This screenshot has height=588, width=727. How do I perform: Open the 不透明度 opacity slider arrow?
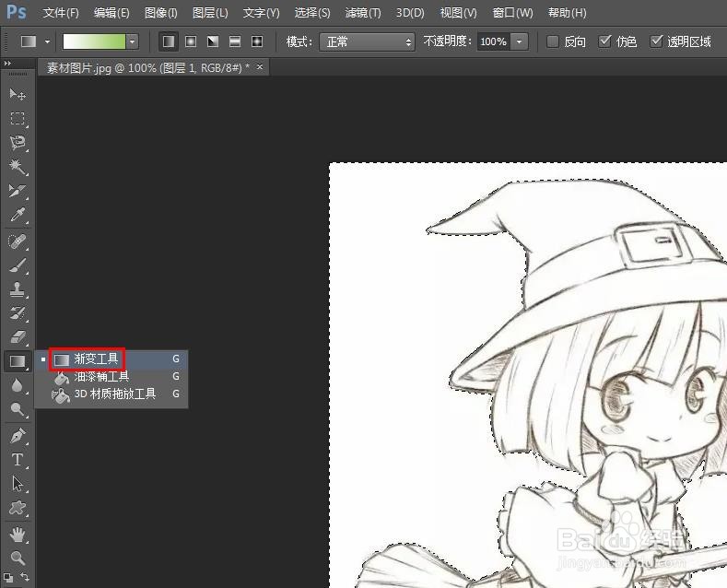[x=520, y=41]
